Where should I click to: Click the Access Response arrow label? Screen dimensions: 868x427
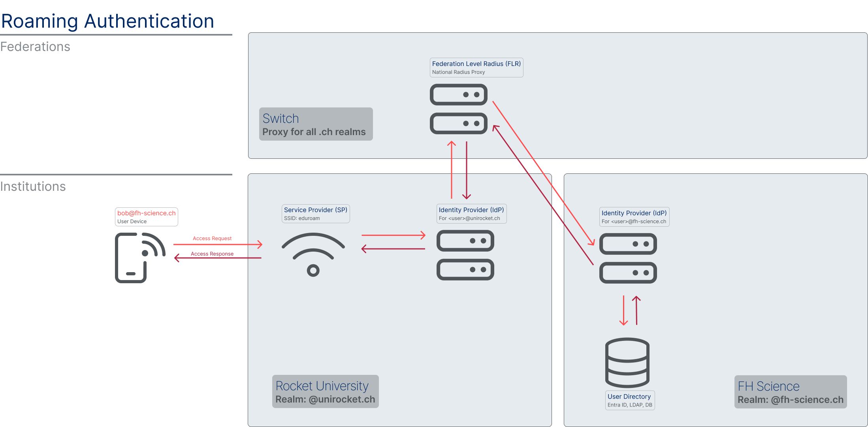[212, 254]
